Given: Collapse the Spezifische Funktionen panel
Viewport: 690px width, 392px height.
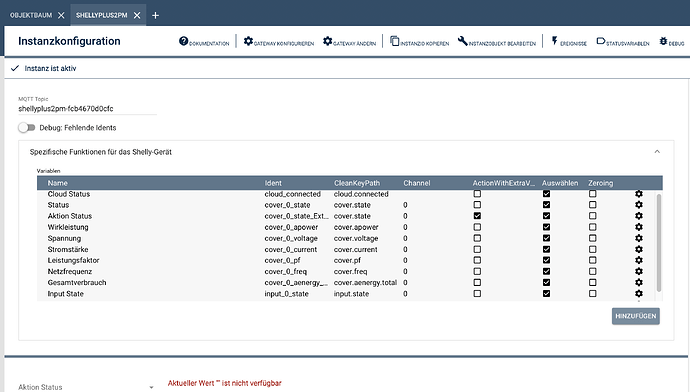Looking at the screenshot, I should point(657,152).
